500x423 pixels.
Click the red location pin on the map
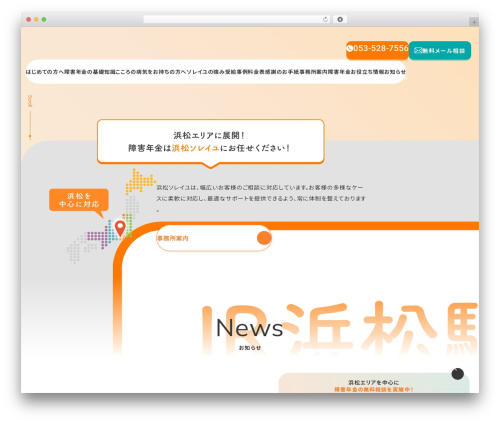pos(120,228)
